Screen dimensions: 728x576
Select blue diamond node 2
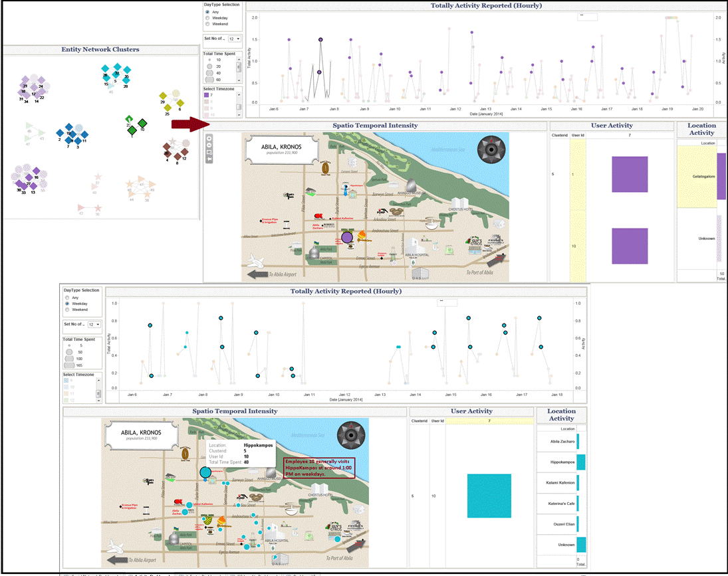pos(60,134)
